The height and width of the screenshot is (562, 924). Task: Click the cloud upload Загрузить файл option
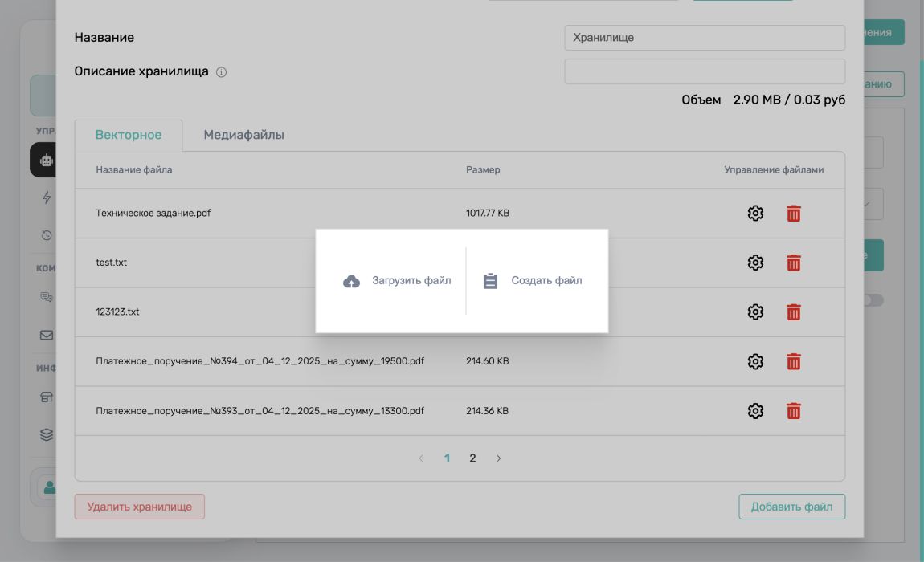(397, 281)
